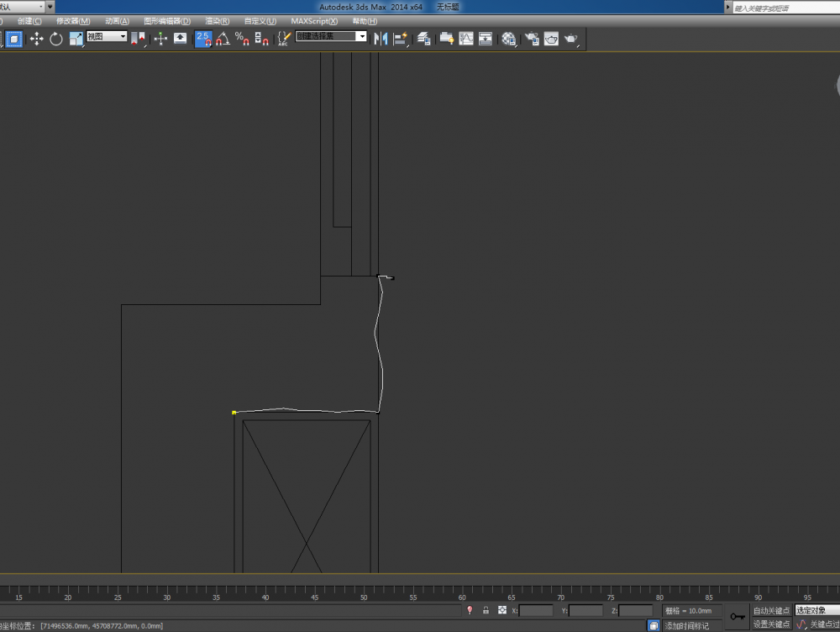Toggle 自动关键点 auto key button
Viewport: 840px width, 632px height.
771,610
